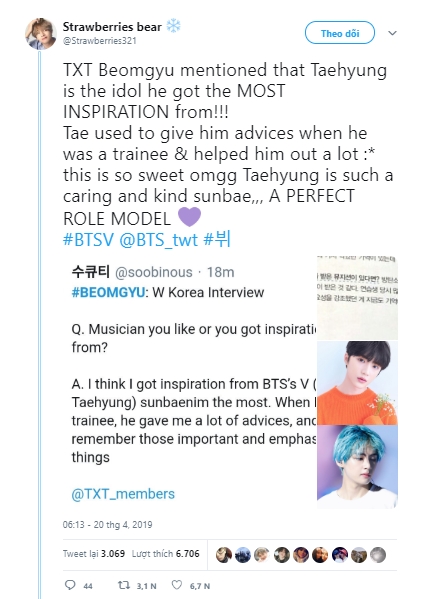Open @TXT_members mention link
Image resolution: width=423 pixels, height=599 pixels.
[x=123, y=494]
